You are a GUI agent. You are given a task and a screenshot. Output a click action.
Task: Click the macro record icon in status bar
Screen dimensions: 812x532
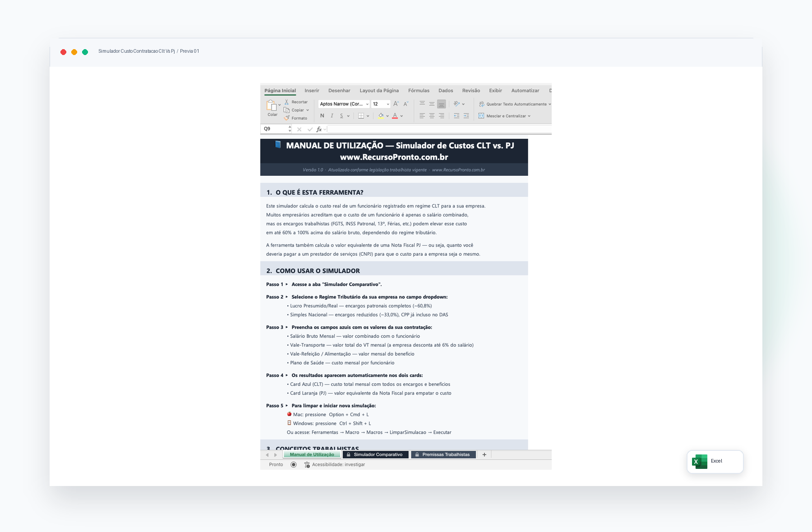[x=294, y=465]
